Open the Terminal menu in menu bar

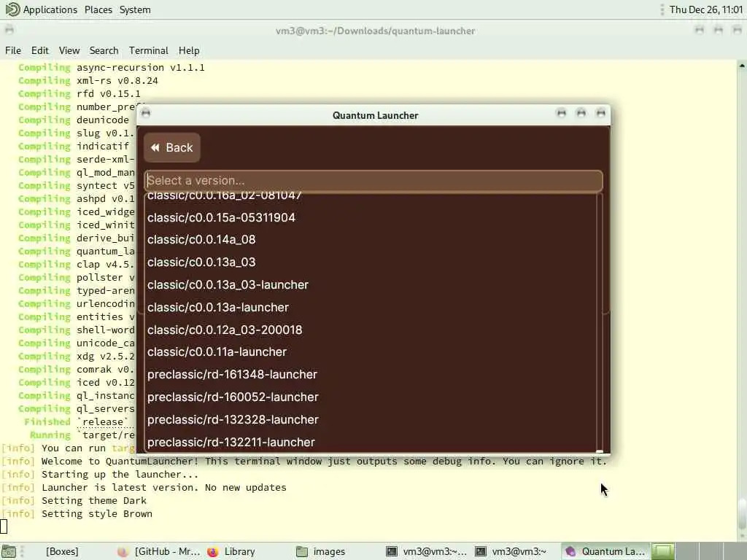148,50
